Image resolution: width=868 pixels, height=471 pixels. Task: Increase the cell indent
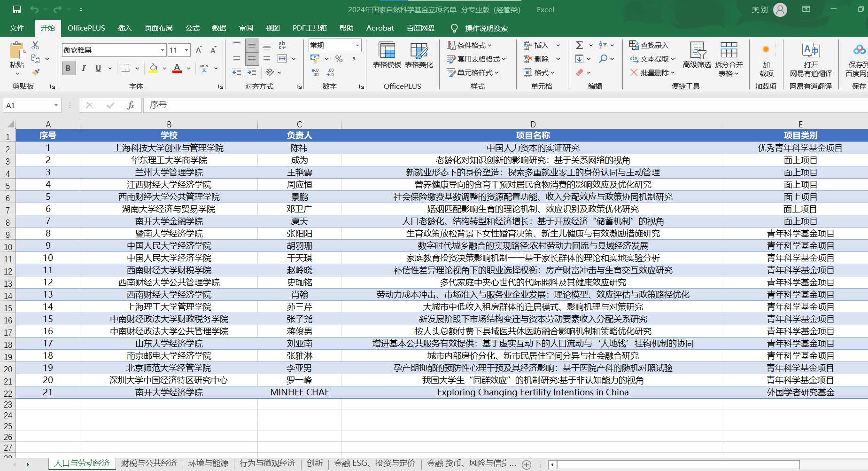[252, 72]
